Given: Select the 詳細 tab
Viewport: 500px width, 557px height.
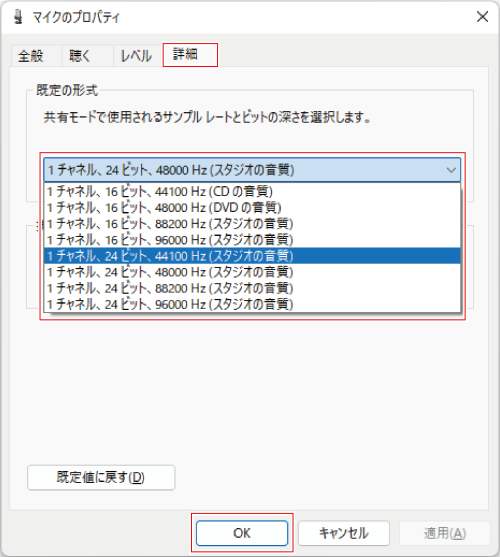Looking at the screenshot, I should [190, 55].
